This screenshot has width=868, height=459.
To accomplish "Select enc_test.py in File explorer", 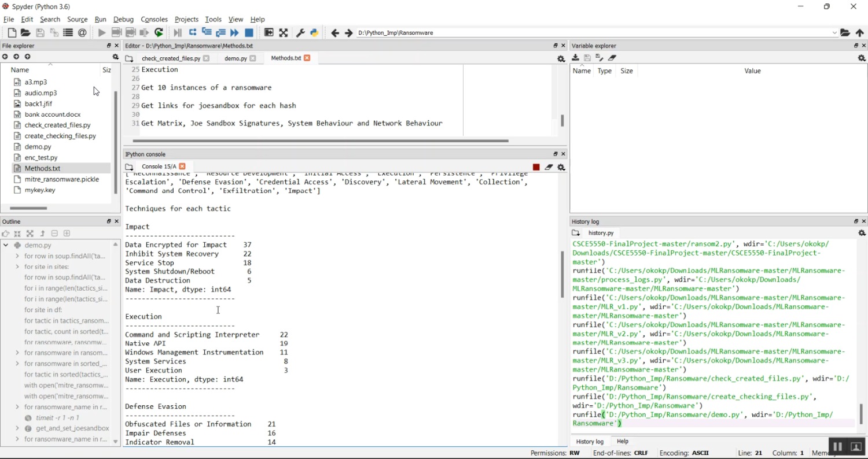I will (x=41, y=157).
